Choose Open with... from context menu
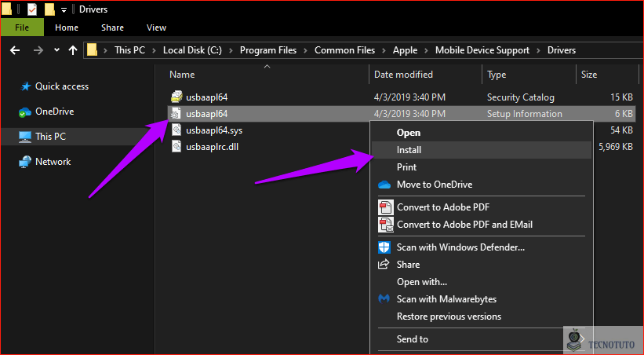This screenshot has height=355, width=644. click(482, 282)
